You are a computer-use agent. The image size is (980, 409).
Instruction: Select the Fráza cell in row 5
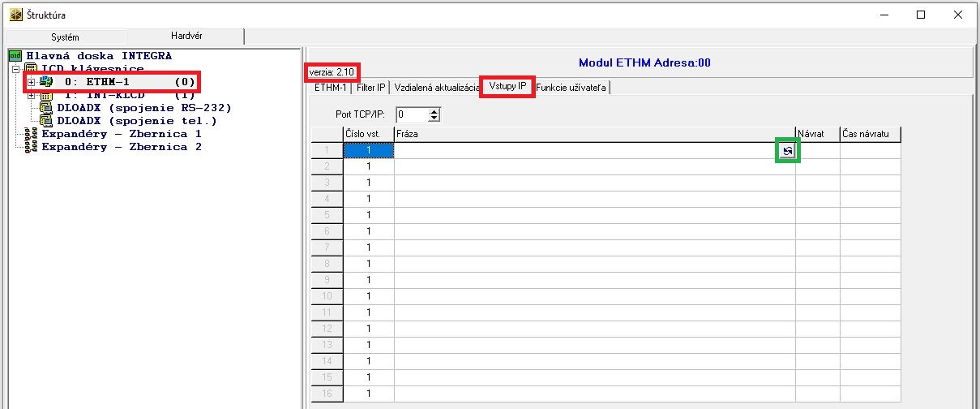click(594, 215)
